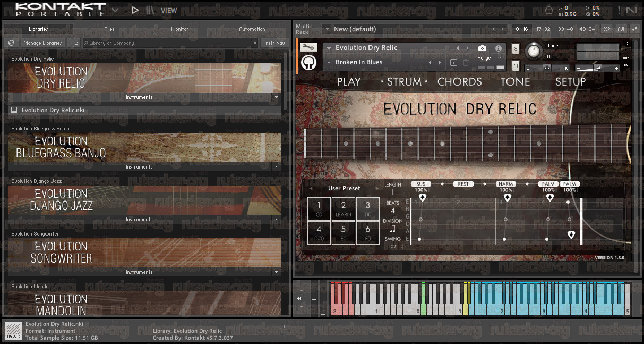Click the refresh libraries icon
The height and width of the screenshot is (344, 644).
tap(11, 43)
